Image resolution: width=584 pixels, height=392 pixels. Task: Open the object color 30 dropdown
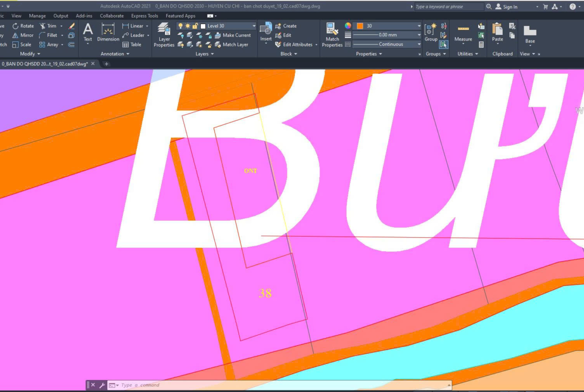click(419, 26)
